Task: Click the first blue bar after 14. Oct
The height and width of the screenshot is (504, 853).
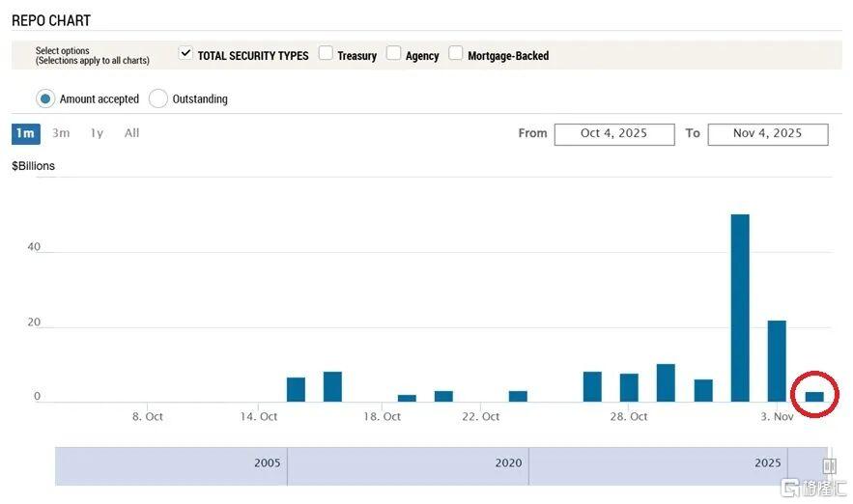Action: coord(296,389)
